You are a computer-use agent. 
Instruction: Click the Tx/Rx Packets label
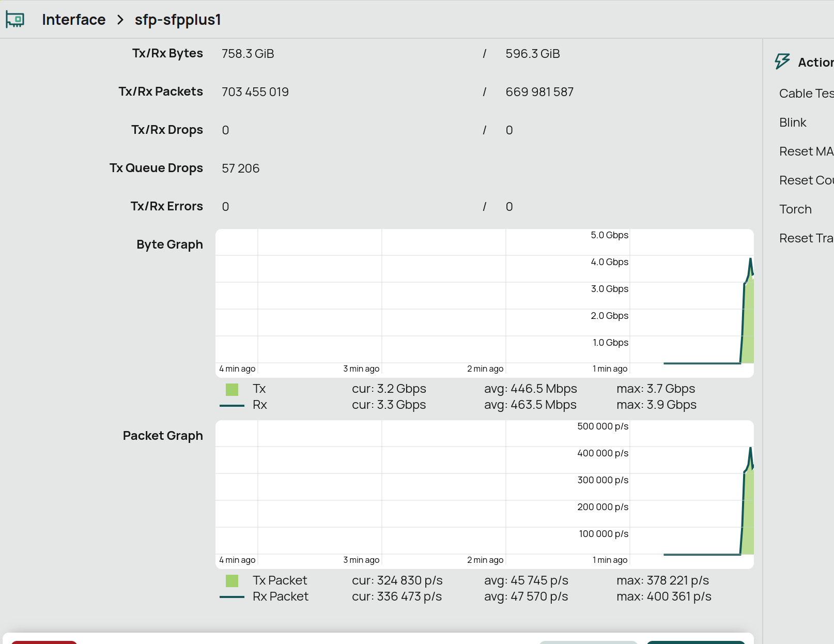(x=161, y=91)
